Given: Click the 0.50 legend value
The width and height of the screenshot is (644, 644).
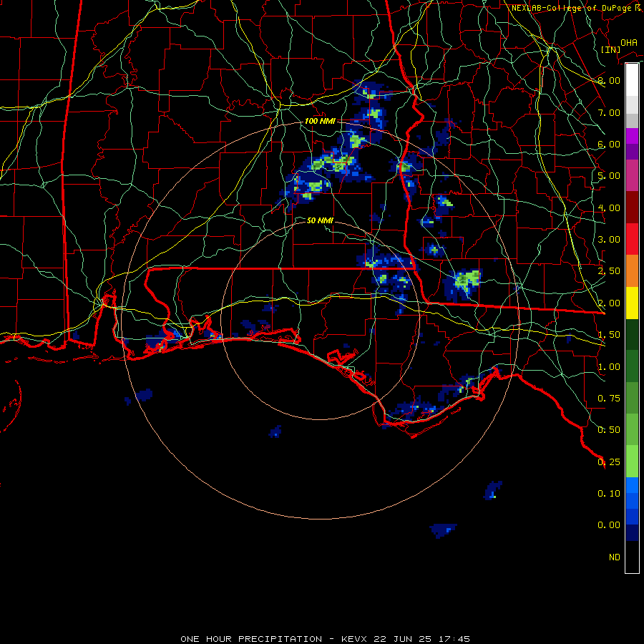Looking at the screenshot, I should tap(609, 430).
